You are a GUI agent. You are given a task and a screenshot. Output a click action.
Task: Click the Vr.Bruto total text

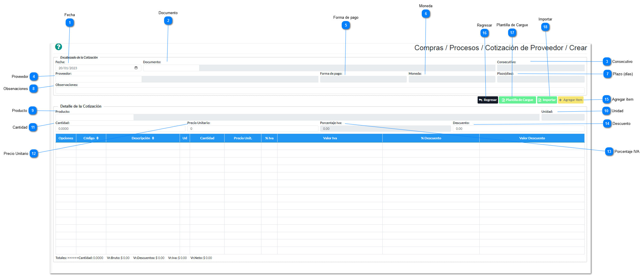tap(118, 258)
